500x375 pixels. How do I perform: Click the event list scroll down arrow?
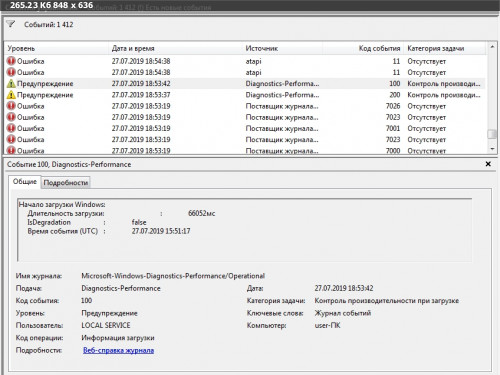click(x=492, y=149)
